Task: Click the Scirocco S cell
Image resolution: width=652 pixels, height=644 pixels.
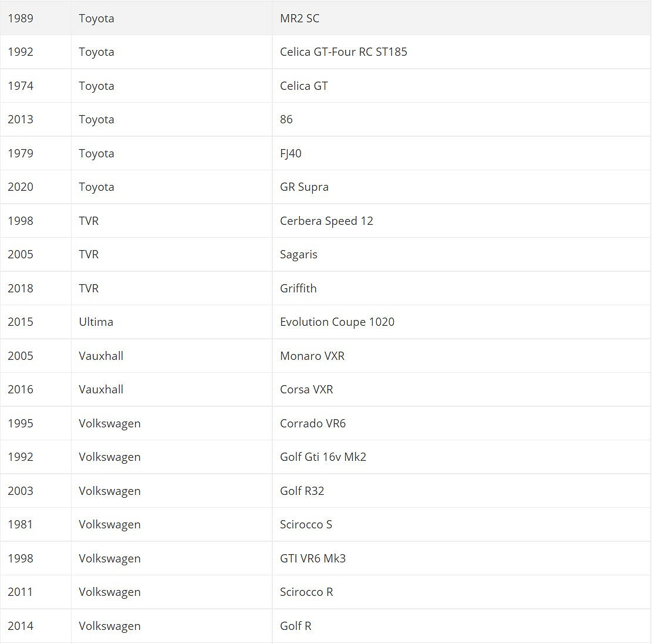Action: [306, 524]
